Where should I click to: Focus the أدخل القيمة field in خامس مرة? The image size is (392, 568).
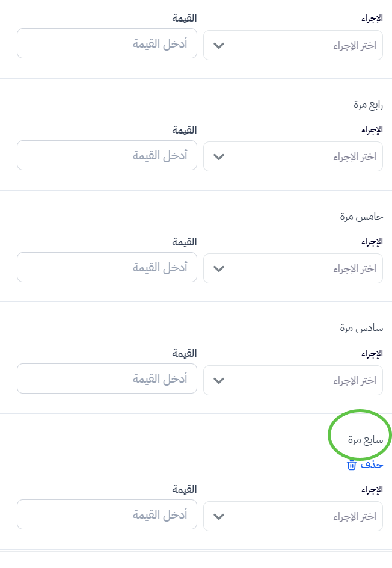coord(107,267)
